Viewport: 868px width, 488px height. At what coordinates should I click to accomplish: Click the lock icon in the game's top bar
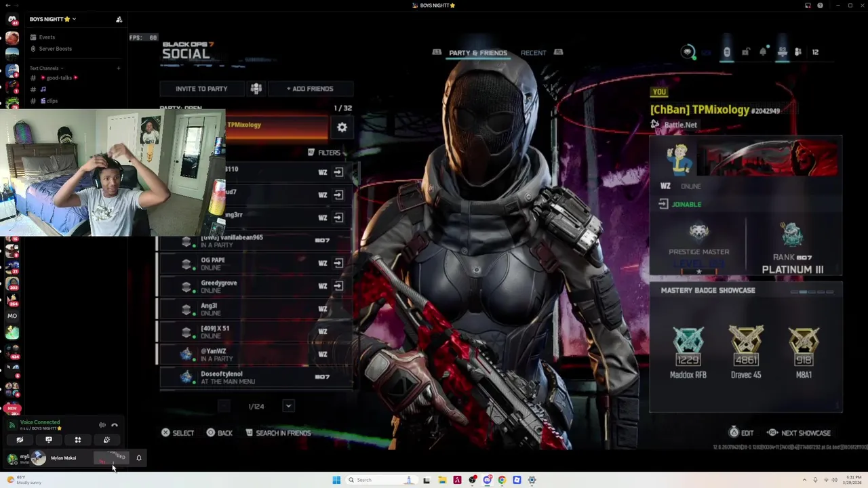[745, 52]
